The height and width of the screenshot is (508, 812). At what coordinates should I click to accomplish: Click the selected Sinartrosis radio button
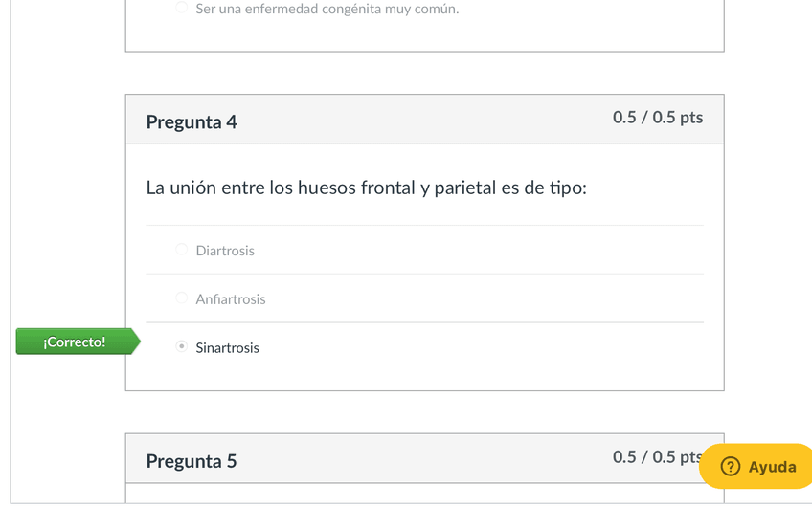point(182,347)
